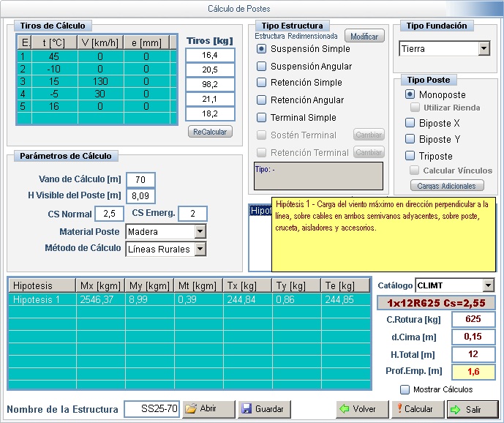Click the H Visible del Poste field

[140, 196]
